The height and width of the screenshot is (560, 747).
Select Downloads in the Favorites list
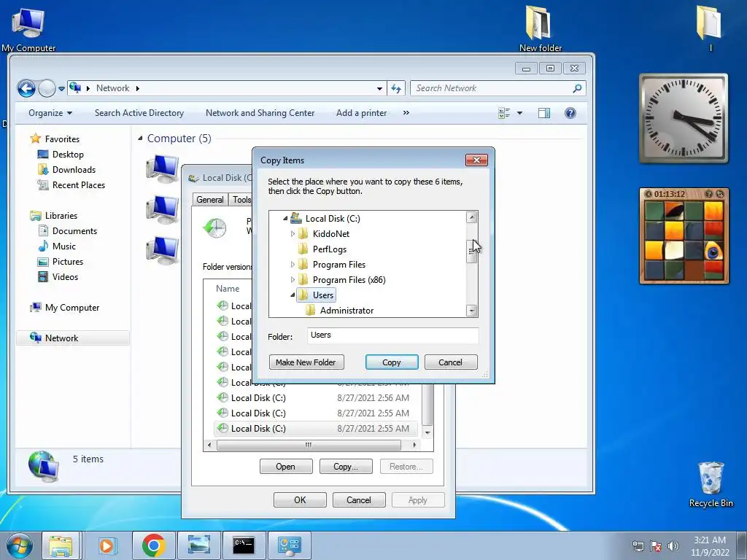click(x=74, y=169)
